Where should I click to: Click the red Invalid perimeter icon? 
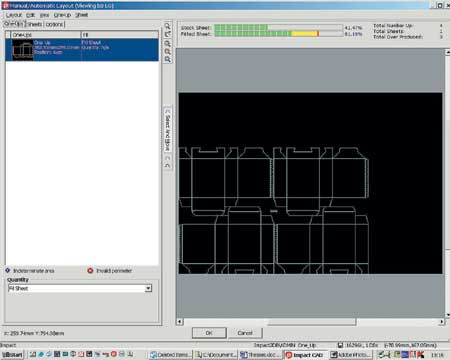(90, 270)
